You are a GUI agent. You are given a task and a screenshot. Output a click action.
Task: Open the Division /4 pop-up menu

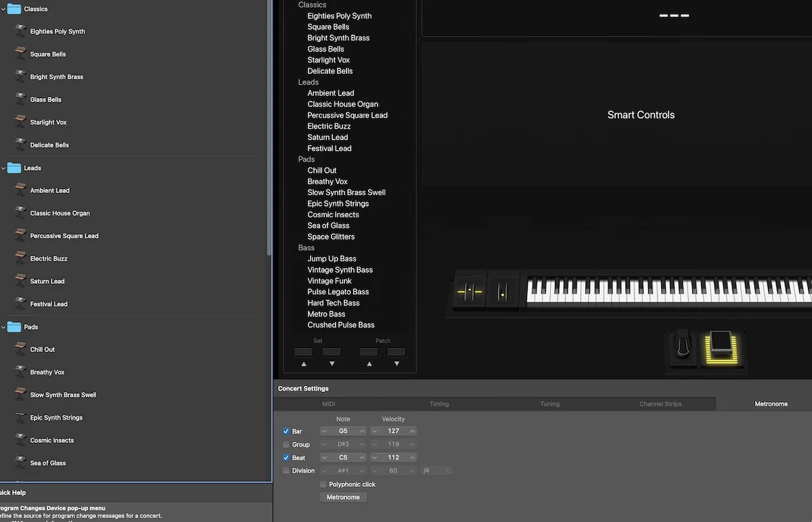[436, 471]
